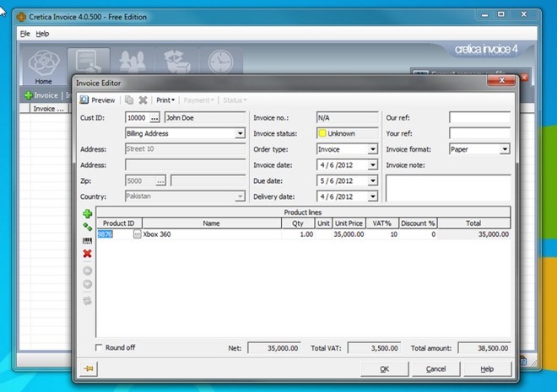This screenshot has height=392, width=557.
Task: Click the red X delete line icon
Action: (88, 254)
